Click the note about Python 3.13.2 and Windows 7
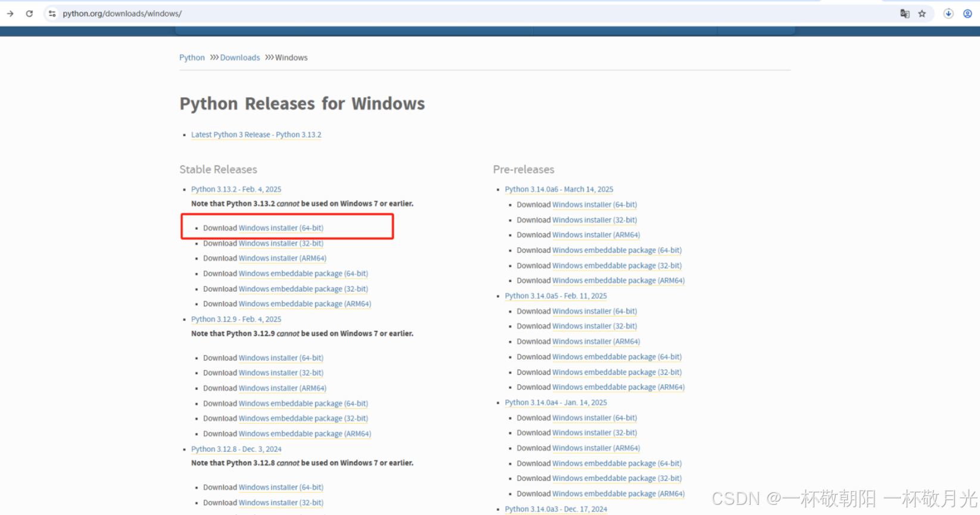The width and height of the screenshot is (980, 515). 302,204
